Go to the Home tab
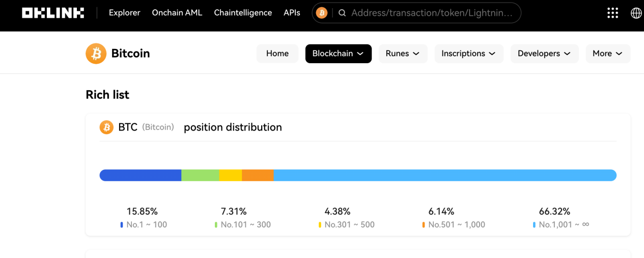The height and width of the screenshot is (258, 644). click(x=277, y=54)
